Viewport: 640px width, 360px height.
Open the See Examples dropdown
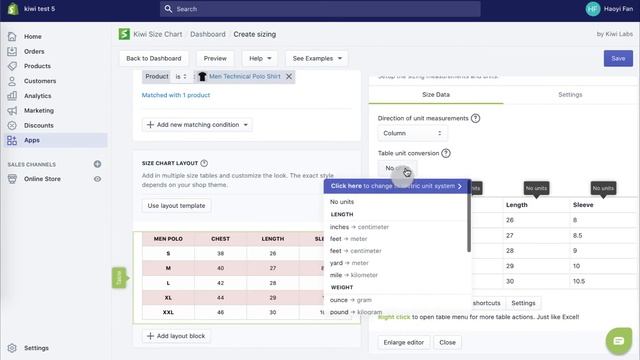[317, 58]
